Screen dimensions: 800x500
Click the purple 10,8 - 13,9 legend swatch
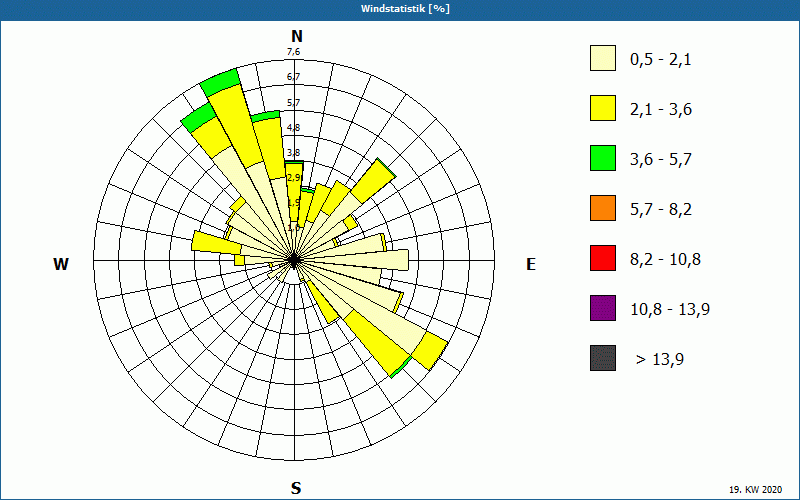[x=603, y=308]
